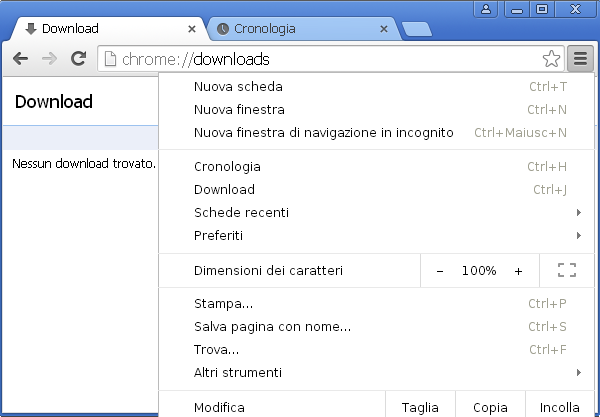Click the 100% zoom level value
The width and height of the screenshot is (600, 417).
click(x=479, y=271)
